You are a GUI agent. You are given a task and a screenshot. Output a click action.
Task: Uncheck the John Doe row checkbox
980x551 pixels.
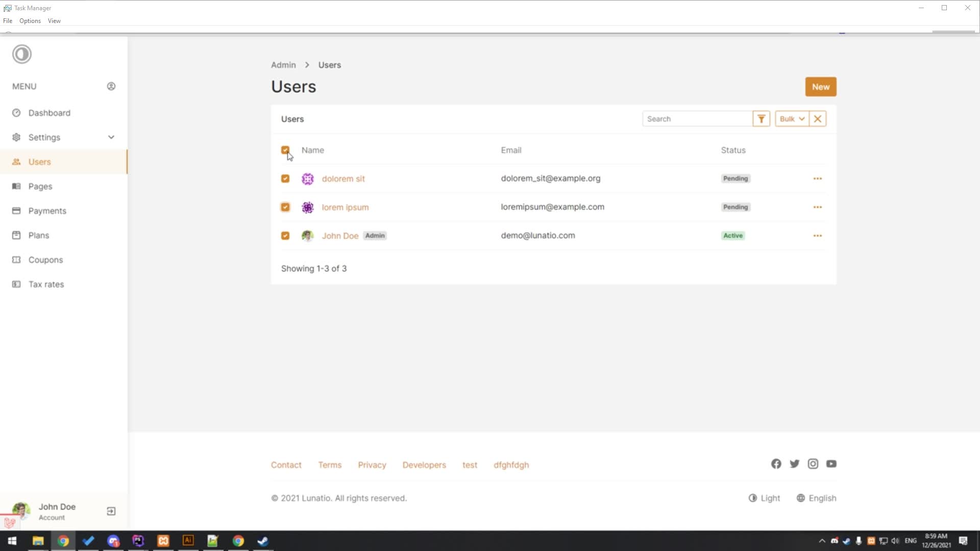(285, 236)
